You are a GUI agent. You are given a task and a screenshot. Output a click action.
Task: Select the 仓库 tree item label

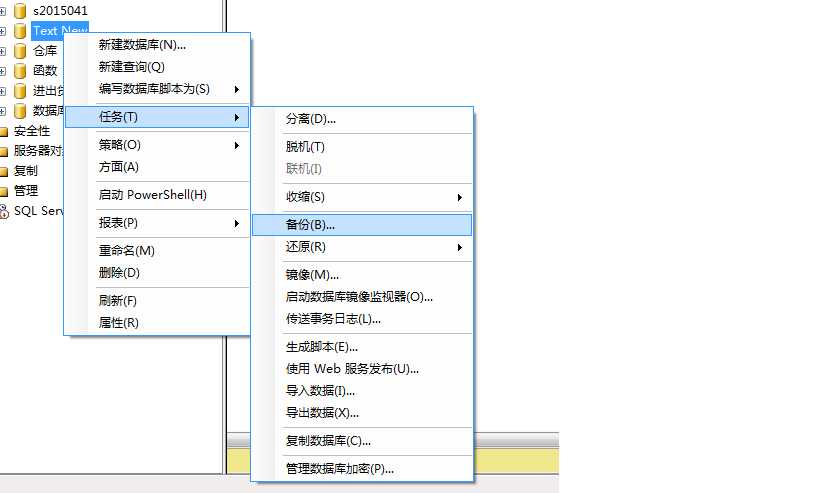point(45,51)
